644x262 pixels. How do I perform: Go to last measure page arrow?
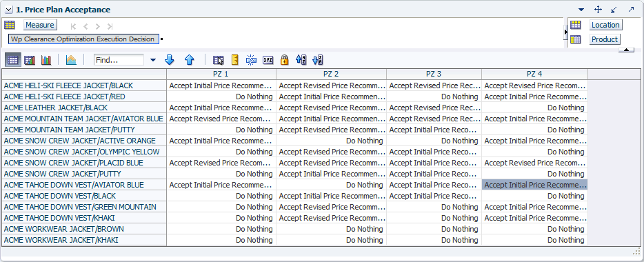tap(110, 27)
